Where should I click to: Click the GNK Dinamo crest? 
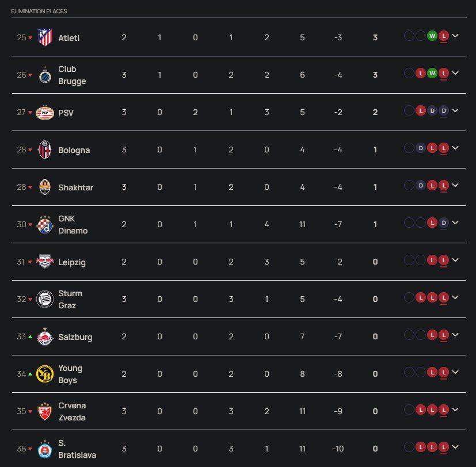click(x=44, y=224)
